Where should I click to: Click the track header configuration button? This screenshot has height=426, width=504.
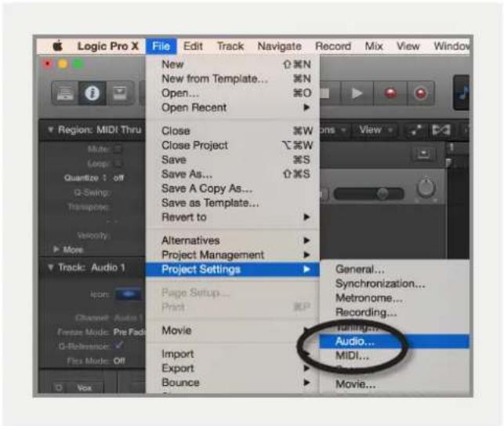tap(423, 154)
